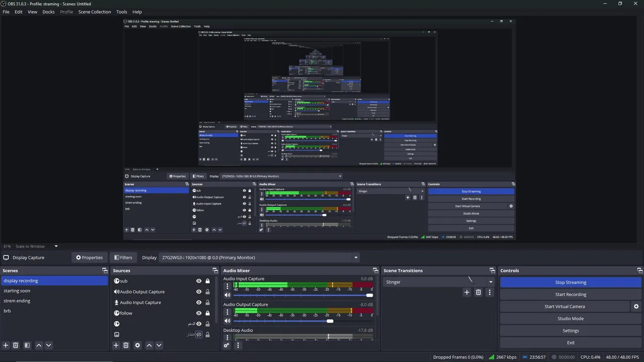Unlock the sub source
This screenshot has width=644, height=362.
(x=207, y=281)
